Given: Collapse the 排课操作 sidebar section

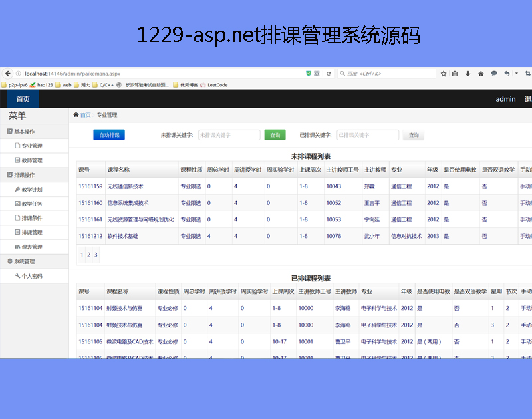Looking at the screenshot, I should (x=25, y=175).
